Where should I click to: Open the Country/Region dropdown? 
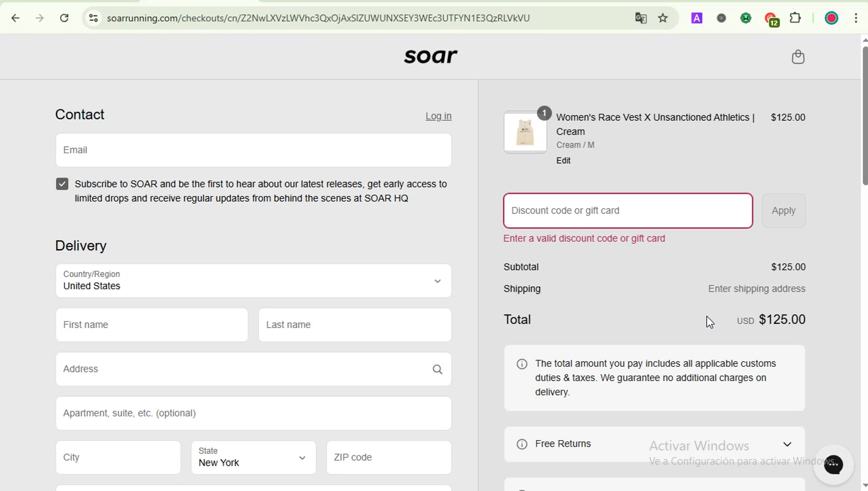pyautogui.click(x=253, y=280)
